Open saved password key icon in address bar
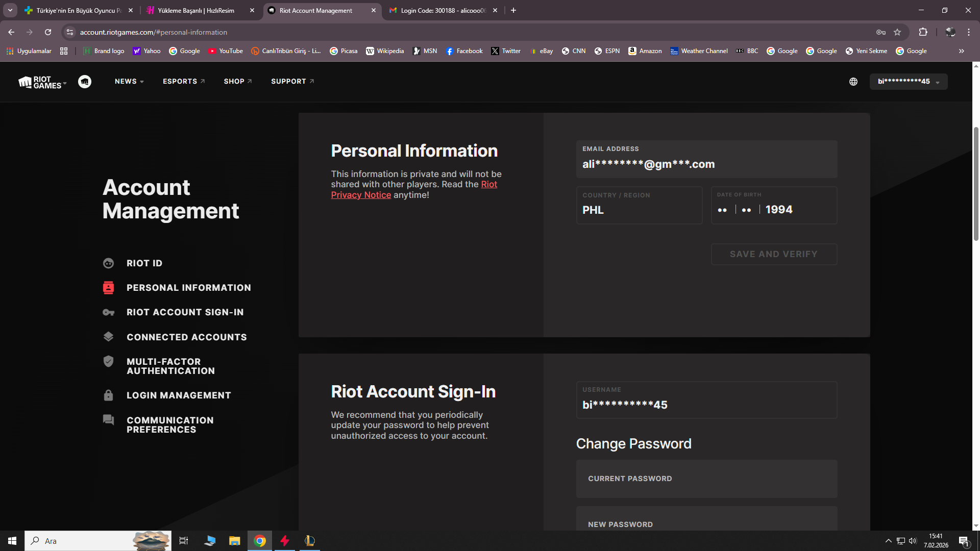Viewport: 980px width, 551px height. (x=881, y=32)
